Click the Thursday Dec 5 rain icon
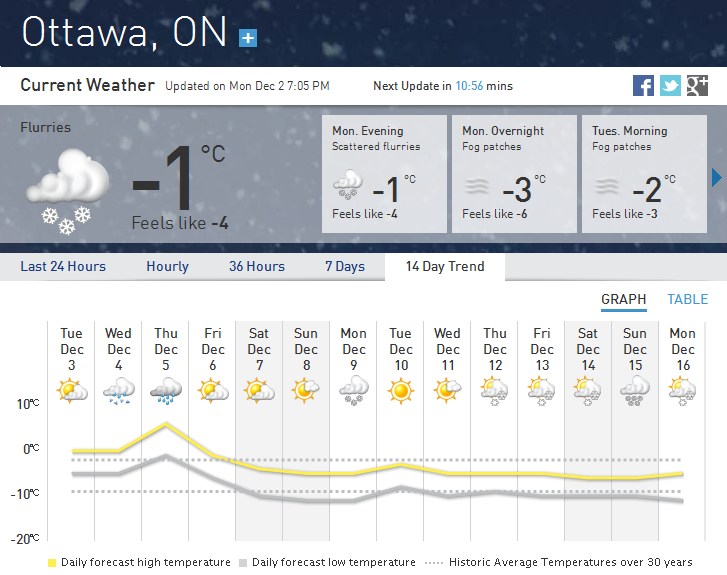This screenshot has height=575, width=727. pyautogui.click(x=166, y=390)
